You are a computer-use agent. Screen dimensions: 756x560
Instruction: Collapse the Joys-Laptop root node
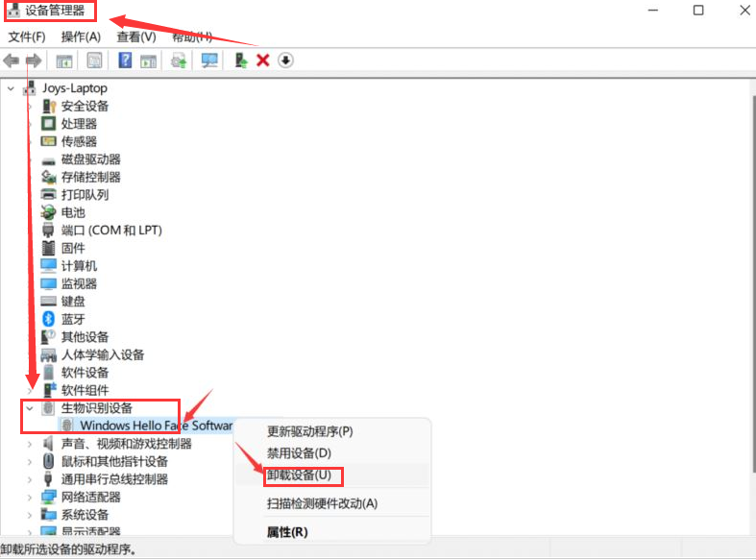tap(12, 88)
